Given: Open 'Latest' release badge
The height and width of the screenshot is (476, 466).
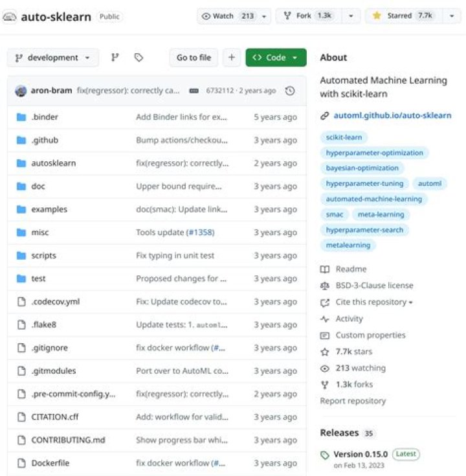Looking at the screenshot, I should [406, 454].
